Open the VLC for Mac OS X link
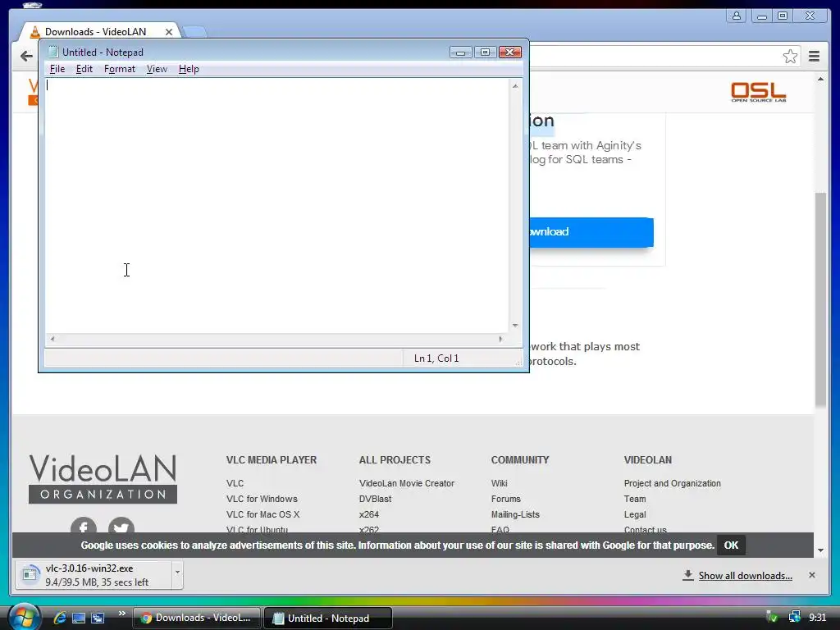This screenshot has width=840, height=630. 262,514
